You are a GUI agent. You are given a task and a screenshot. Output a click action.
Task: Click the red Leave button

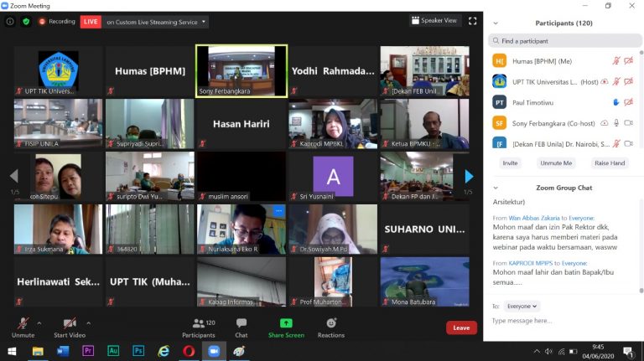461,327
